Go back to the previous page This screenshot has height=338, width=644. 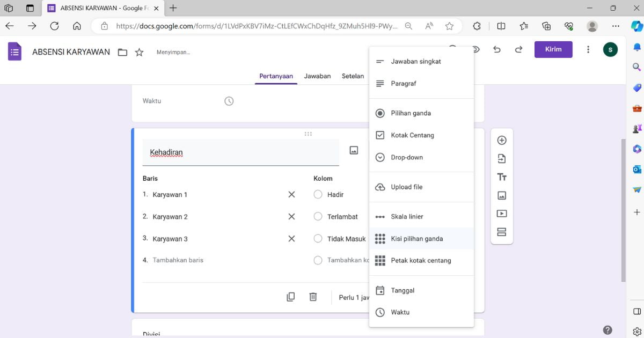point(10,26)
